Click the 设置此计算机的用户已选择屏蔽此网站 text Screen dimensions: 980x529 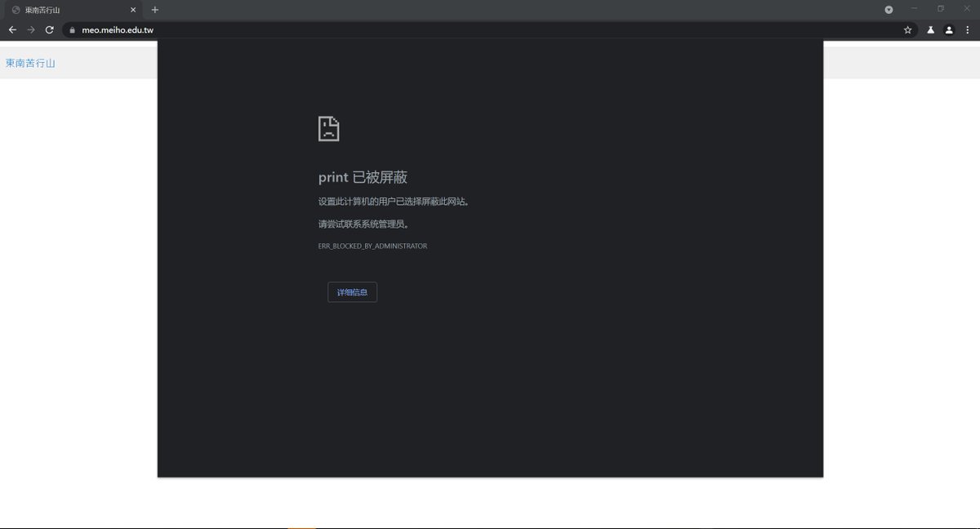click(394, 202)
